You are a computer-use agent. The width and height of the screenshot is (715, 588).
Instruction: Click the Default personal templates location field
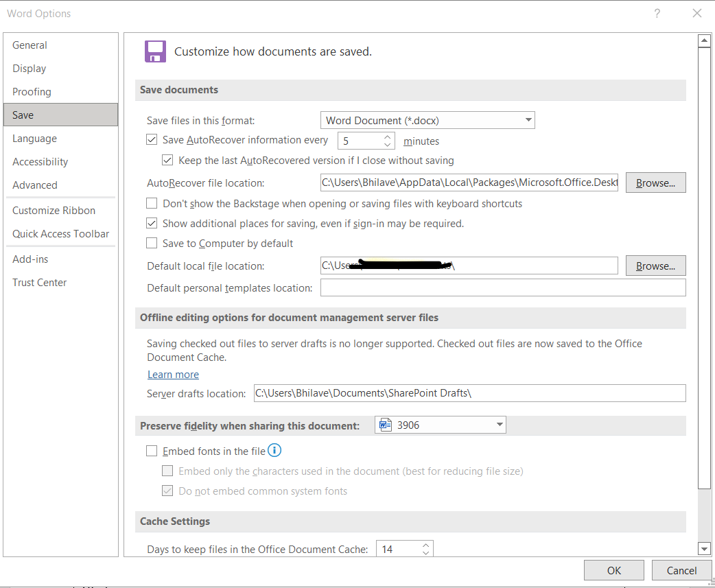click(x=502, y=288)
